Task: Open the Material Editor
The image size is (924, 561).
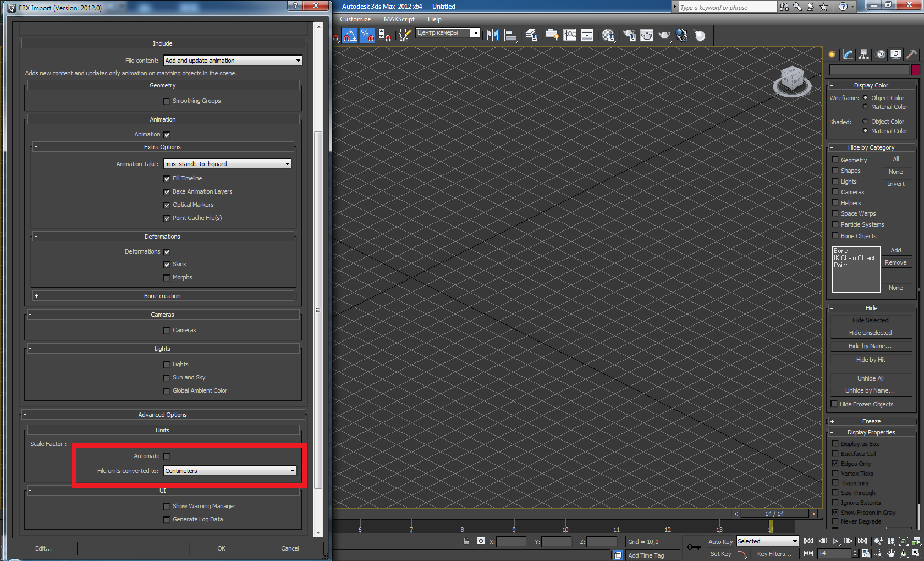Action: coord(608,35)
